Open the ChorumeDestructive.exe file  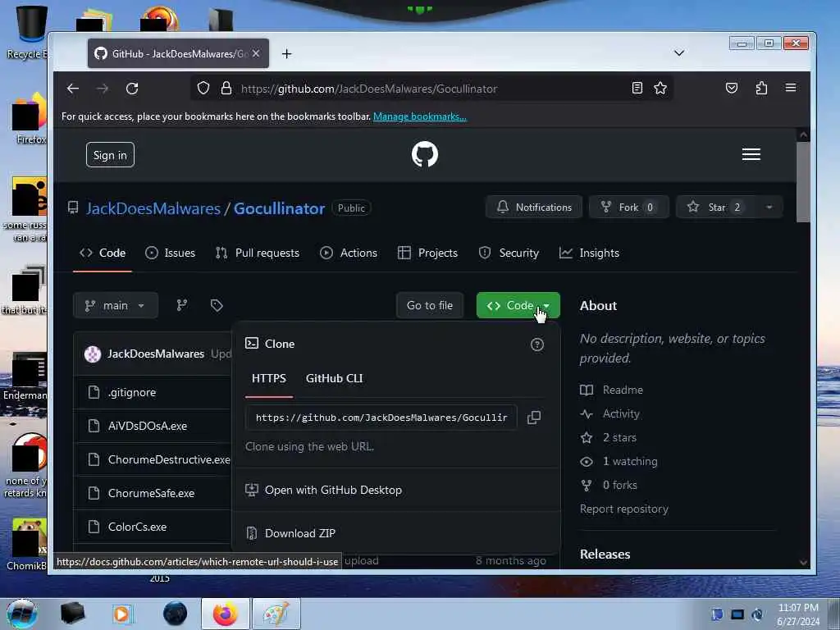(x=169, y=459)
